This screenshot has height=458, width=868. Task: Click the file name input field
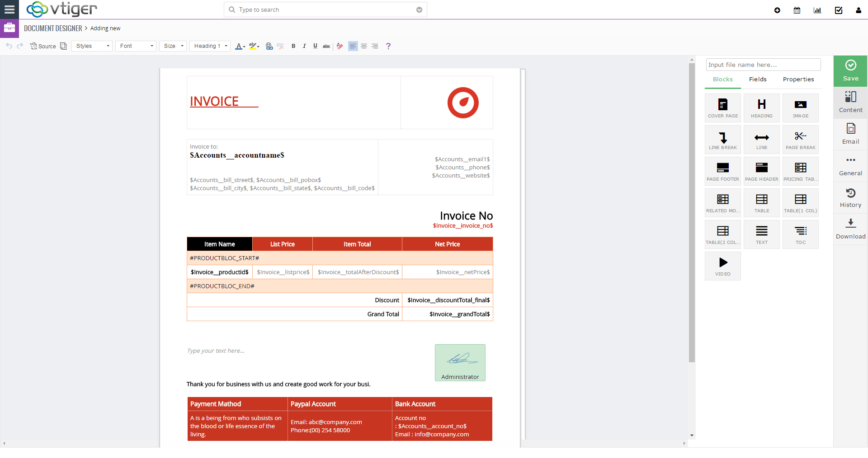point(763,65)
